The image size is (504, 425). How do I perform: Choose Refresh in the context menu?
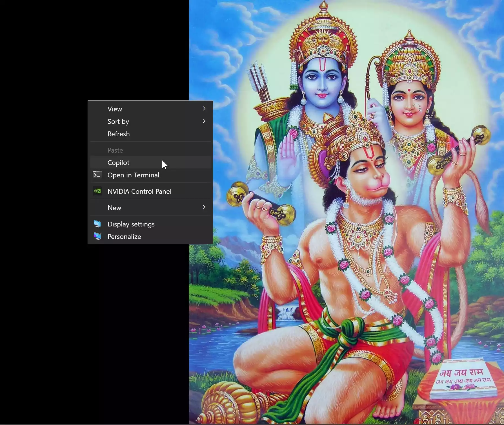tap(150, 134)
